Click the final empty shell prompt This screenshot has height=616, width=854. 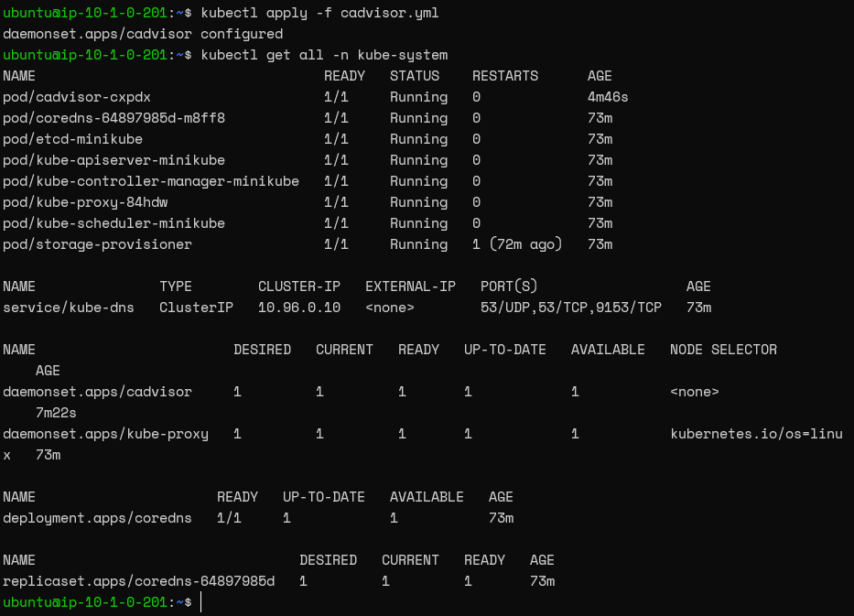pyautogui.click(x=97, y=602)
